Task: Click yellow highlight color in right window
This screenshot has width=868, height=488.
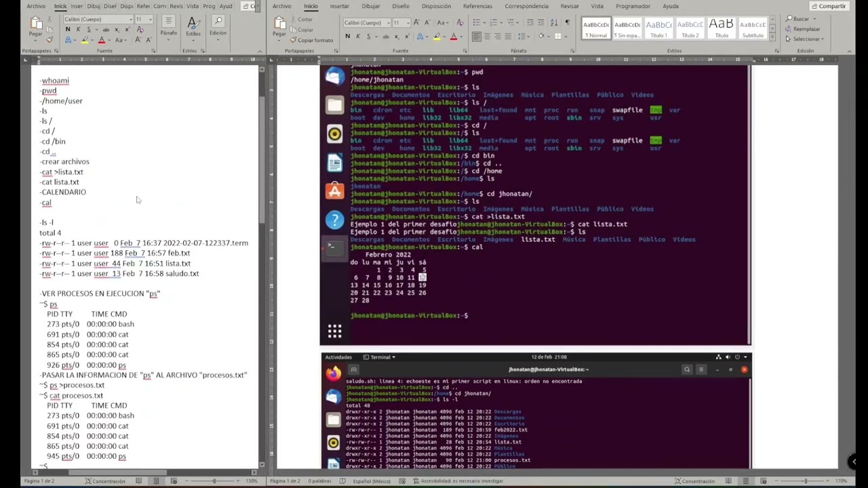Action: pyautogui.click(x=437, y=37)
